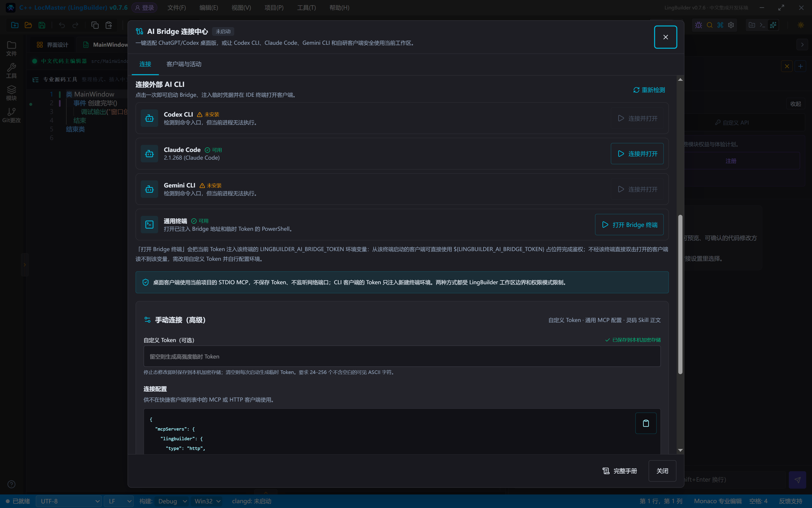
Task: Toggle the light theme sun icon
Action: coord(801,25)
